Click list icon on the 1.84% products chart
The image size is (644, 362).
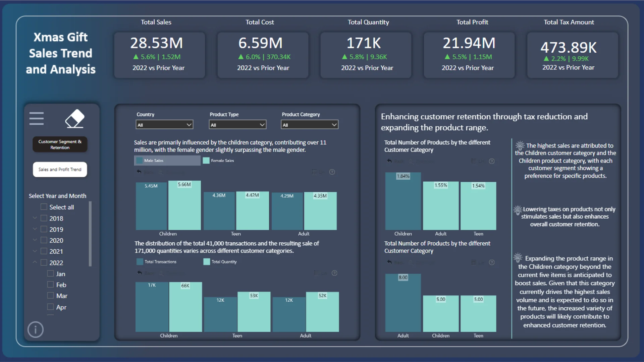[x=474, y=161]
